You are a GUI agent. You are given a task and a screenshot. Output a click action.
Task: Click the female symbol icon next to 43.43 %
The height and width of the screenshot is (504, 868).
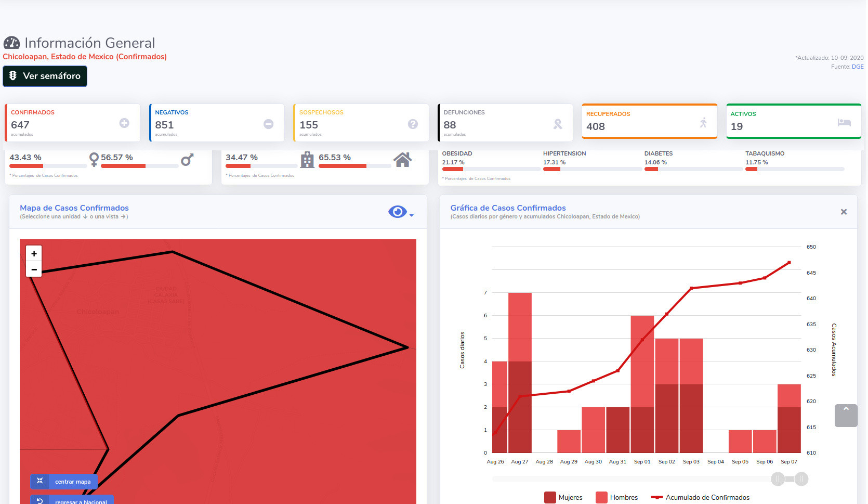pyautogui.click(x=94, y=159)
